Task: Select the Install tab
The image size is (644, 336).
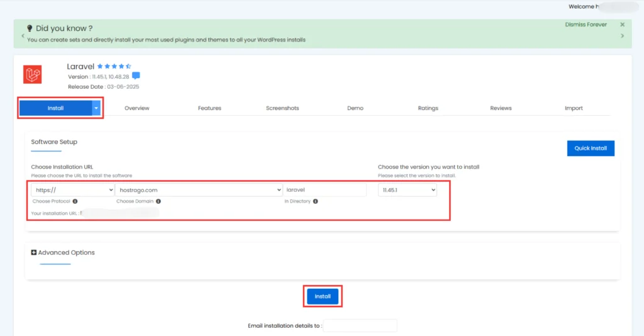Action: (55, 108)
